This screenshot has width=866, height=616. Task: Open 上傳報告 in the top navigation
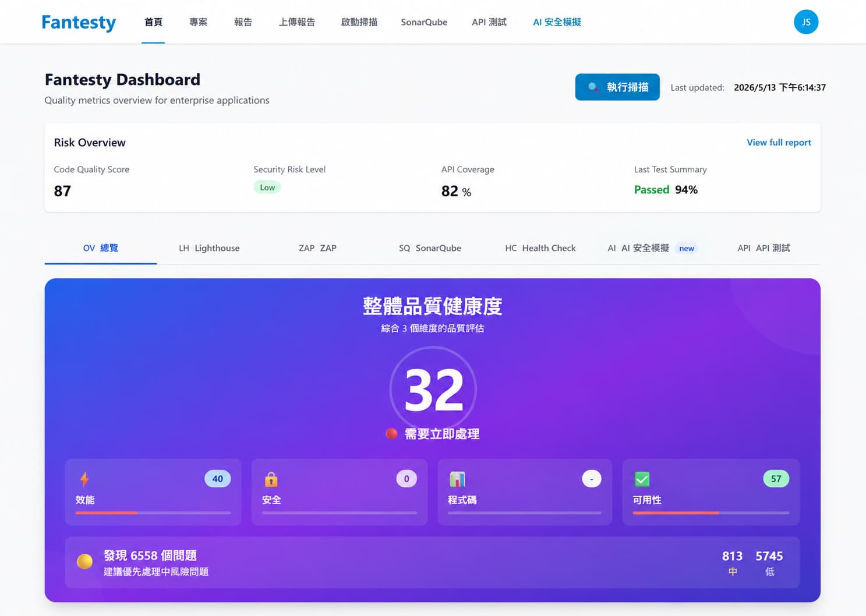[297, 22]
